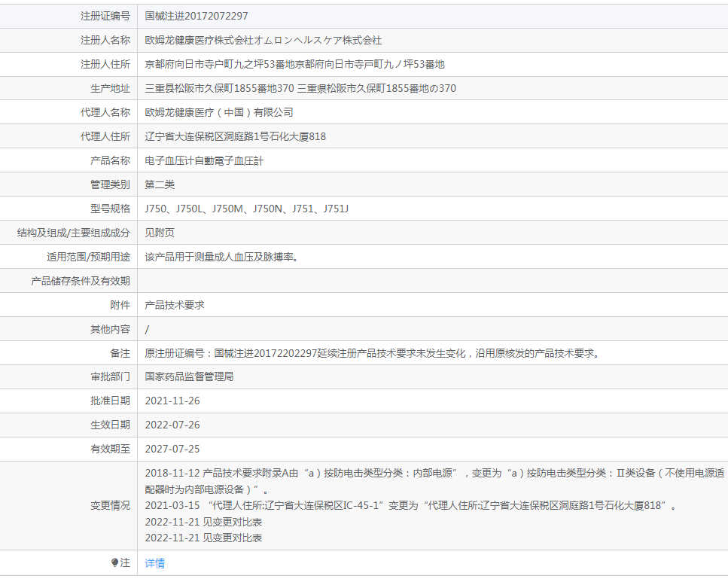The image size is (728, 579).
Task: Click the 注册人名称 row label
Action: pos(105,41)
